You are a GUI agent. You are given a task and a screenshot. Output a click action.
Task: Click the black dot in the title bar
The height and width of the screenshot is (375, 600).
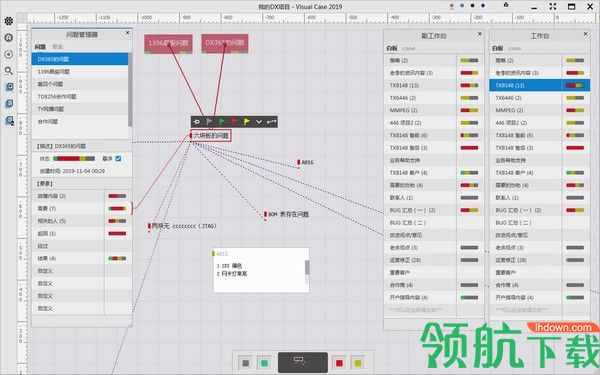pyautogui.click(x=472, y=6)
